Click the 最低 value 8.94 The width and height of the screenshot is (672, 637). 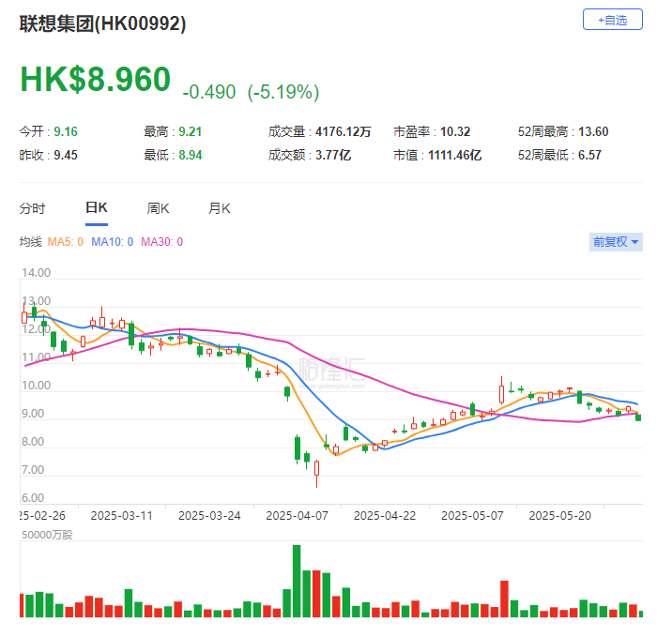191,155
